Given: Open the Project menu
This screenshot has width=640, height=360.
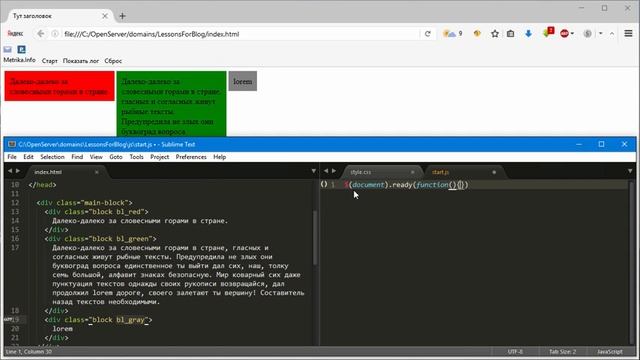Looking at the screenshot, I should [x=160, y=157].
